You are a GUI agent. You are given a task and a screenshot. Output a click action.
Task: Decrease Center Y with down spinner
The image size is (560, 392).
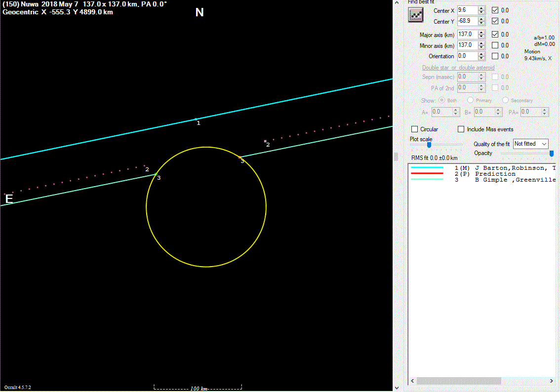pyautogui.click(x=481, y=24)
